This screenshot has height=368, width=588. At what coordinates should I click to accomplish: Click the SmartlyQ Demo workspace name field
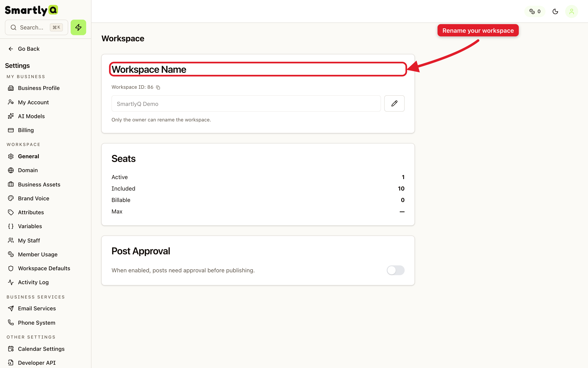[246, 103]
